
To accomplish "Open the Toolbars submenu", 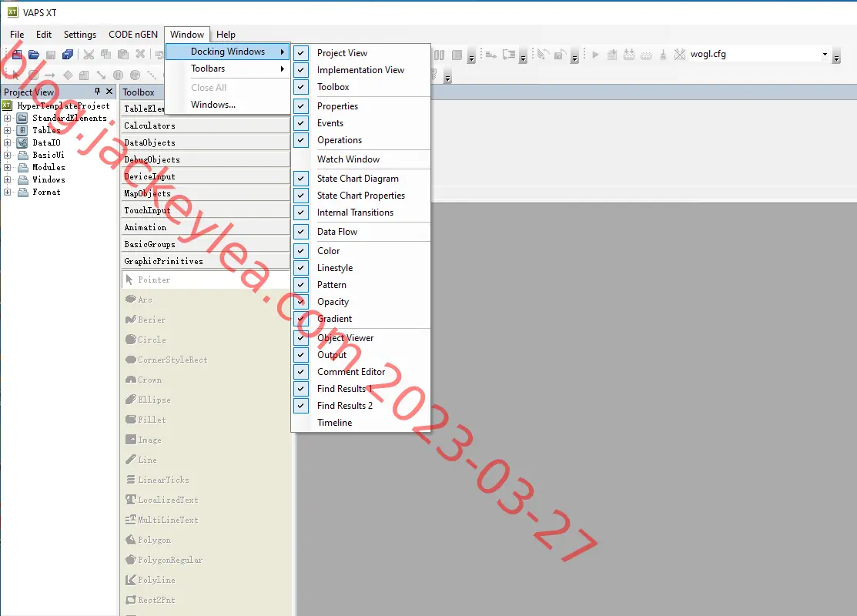I will 228,69.
